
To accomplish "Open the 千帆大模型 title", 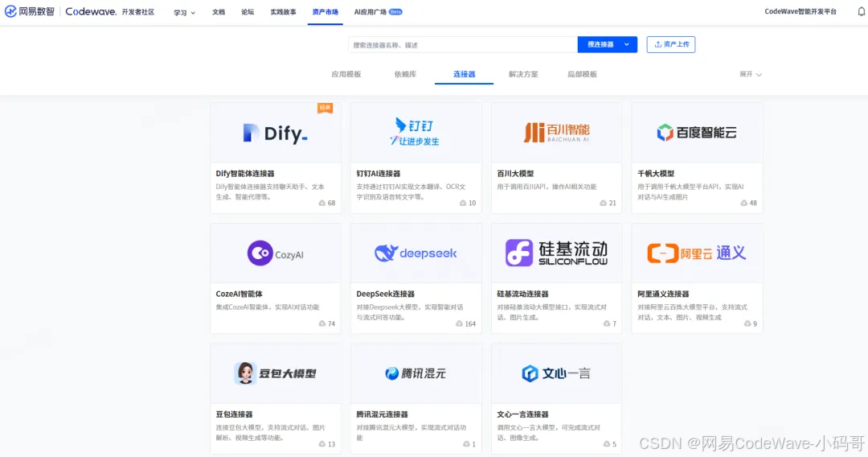I will [656, 173].
